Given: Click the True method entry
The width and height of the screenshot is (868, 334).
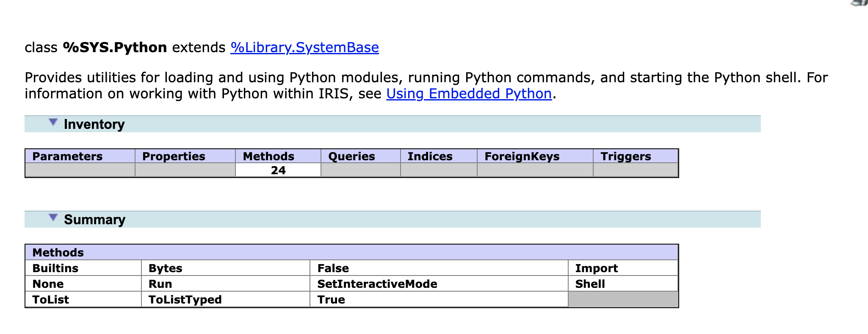Looking at the screenshot, I should 331,299.
